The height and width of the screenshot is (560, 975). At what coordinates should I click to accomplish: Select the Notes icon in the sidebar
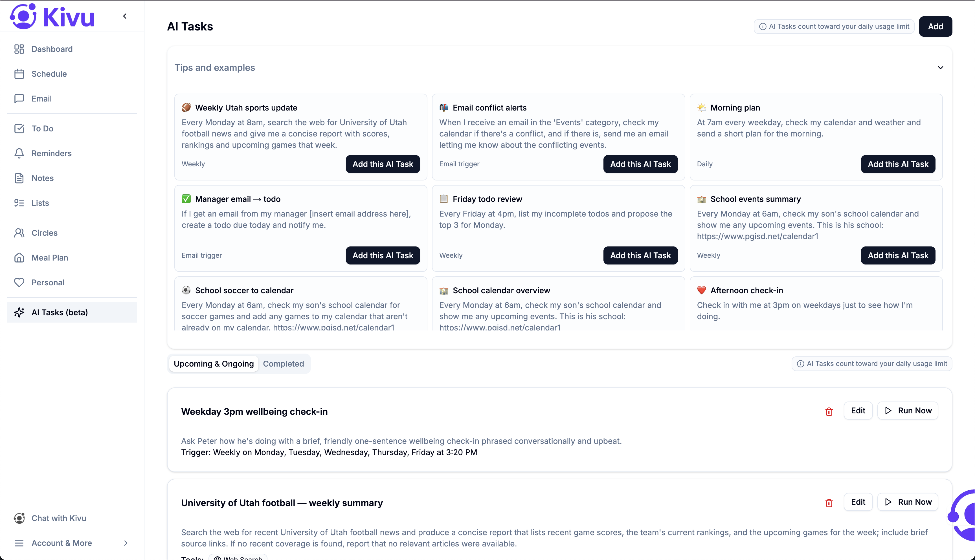click(20, 178)
